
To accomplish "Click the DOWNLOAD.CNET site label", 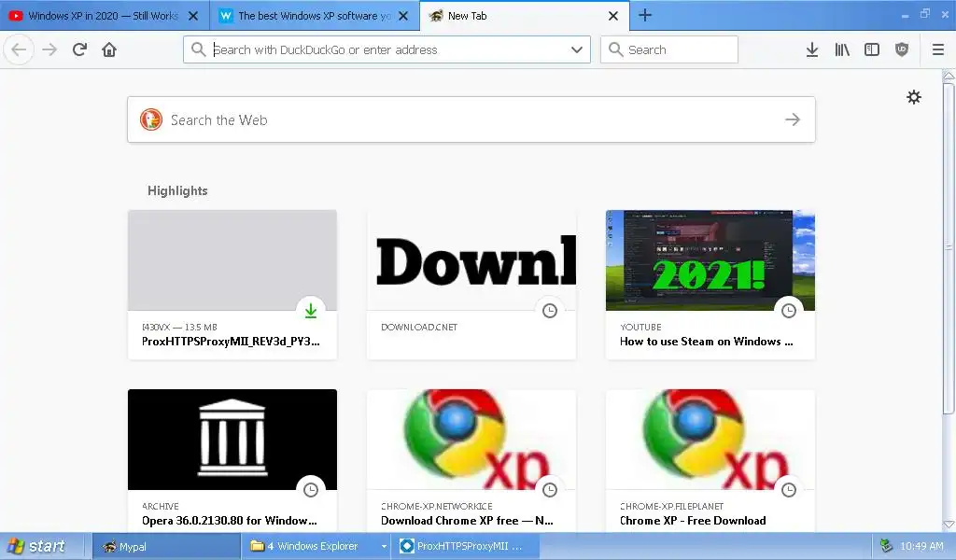I will pyautogui.click(x=419, y=328).
